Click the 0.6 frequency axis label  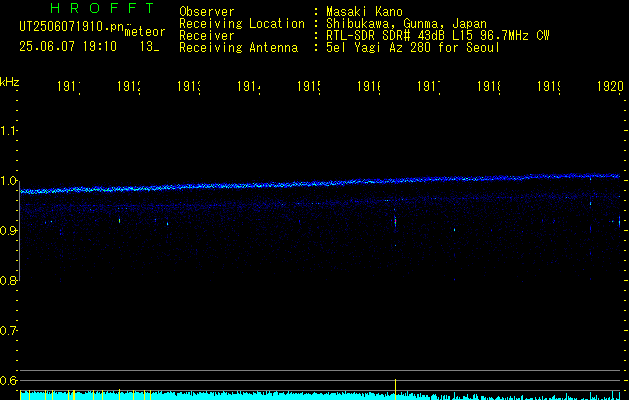pyautogui.click(x=8, y=380)
